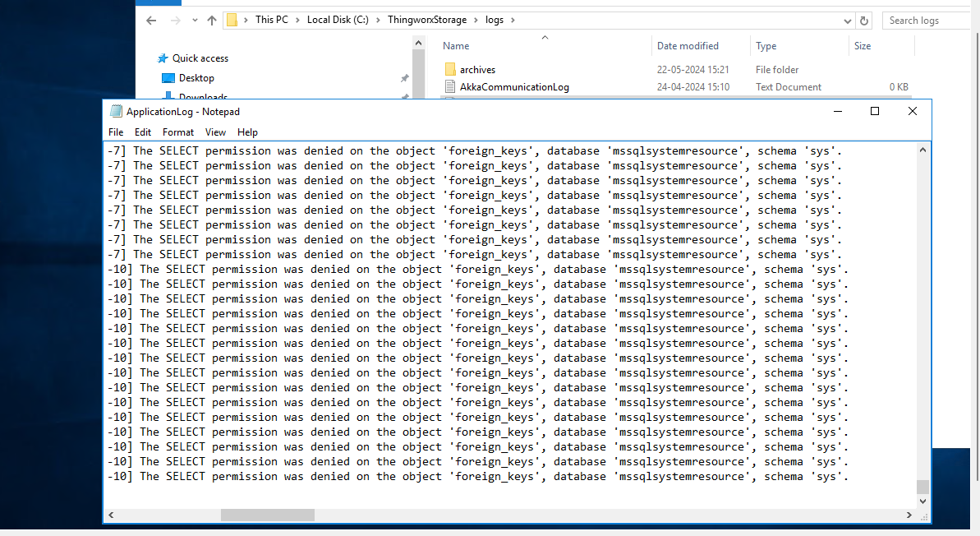980x536 pixels.
Task: Click the Up one level arrow
Action: coord(212,20)
